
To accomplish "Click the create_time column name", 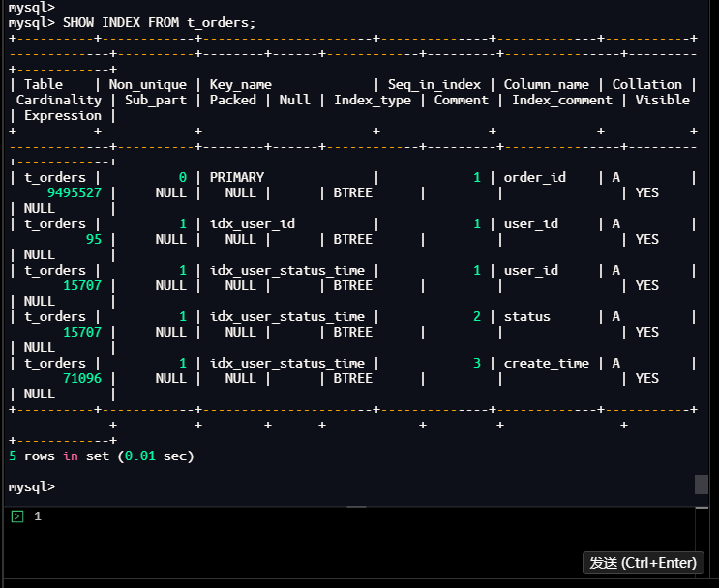I will [546, 363].
